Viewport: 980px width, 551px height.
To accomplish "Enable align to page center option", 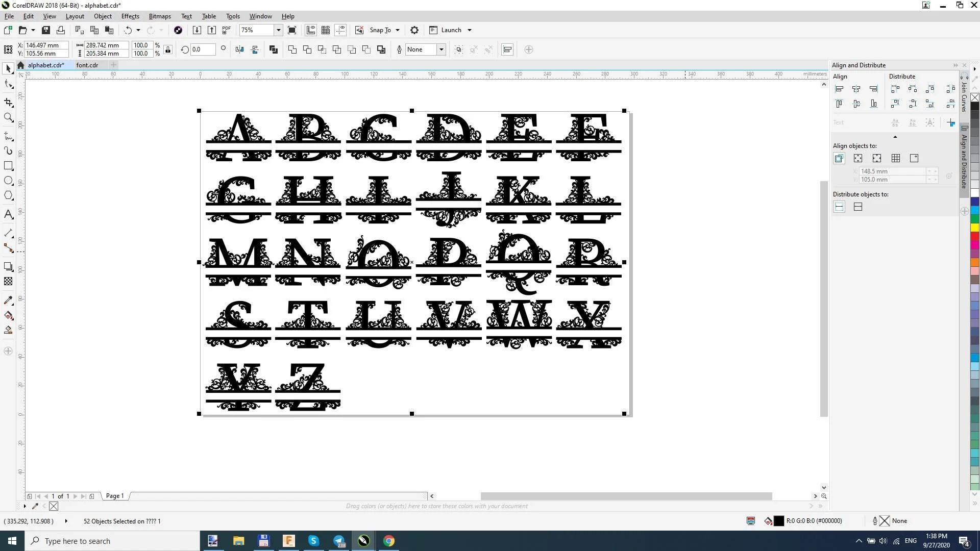I will [x=877, y=158].
